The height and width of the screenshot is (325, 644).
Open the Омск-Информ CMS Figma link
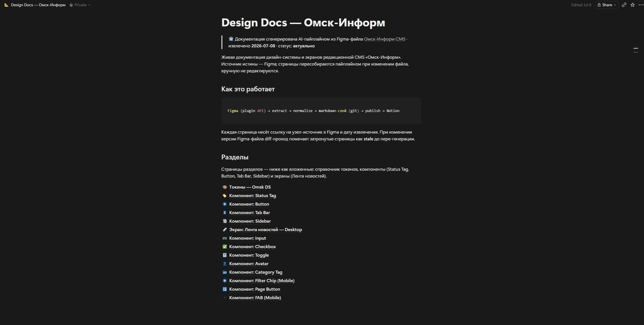pyautogui.click(x=385, y=39)
